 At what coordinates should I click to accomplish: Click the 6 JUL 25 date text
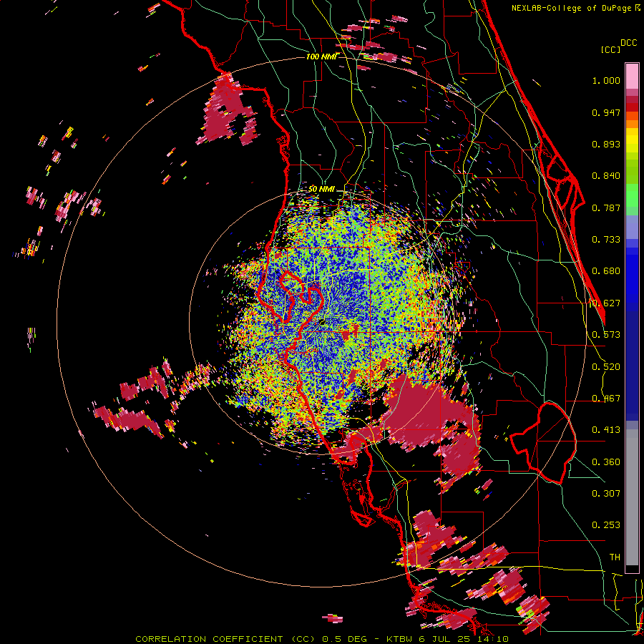tap(446, 639)
